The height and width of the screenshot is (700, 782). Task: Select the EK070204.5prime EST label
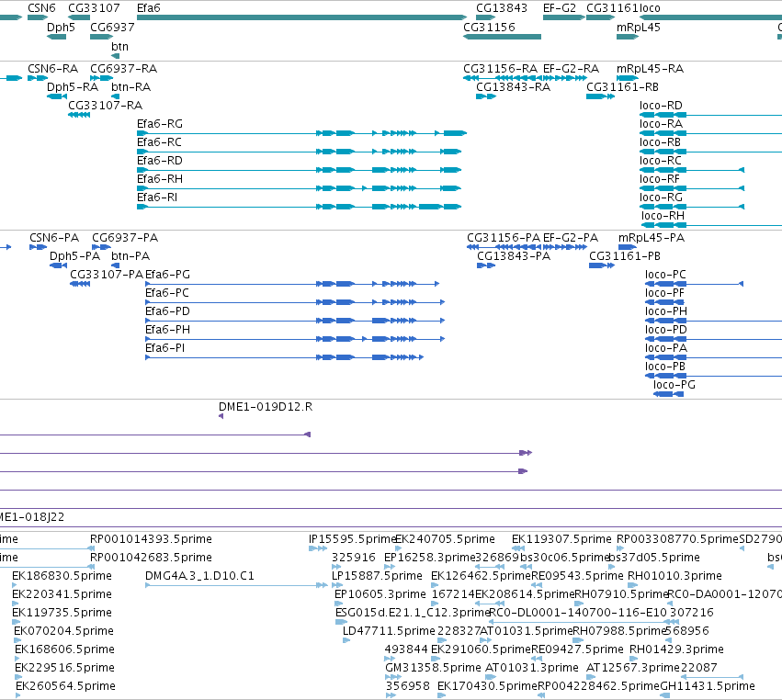(63, 631)
